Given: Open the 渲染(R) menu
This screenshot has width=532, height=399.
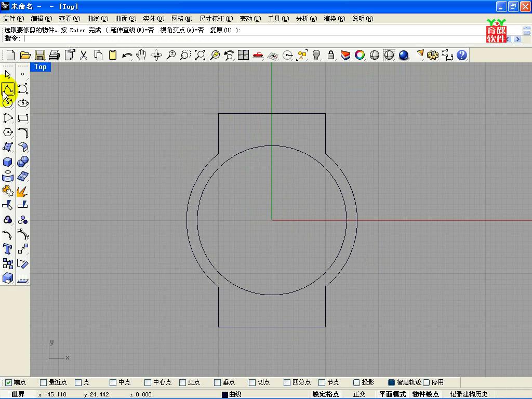Looking at the screenshot, I should click(335, 19).
